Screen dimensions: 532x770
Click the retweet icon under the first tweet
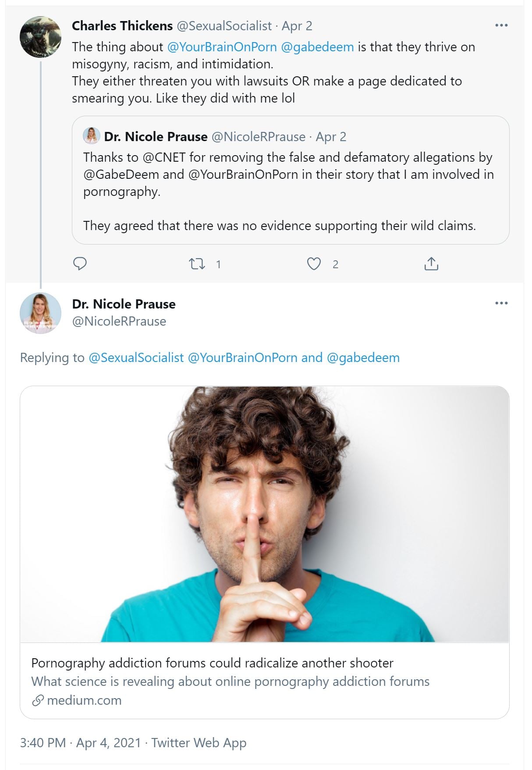click(x=197, y=264)
